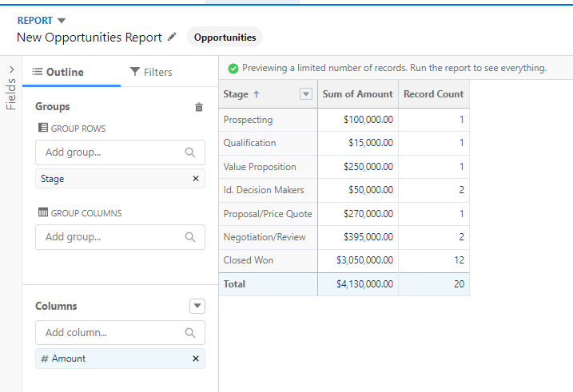Screen dimensions: 573x392
Task: Open the Columns options dropdown
Action: coord(197,306)
